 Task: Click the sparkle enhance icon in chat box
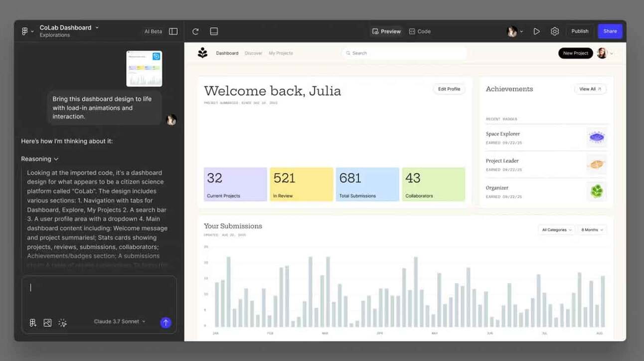pyautogui.click(x=62, y=323)
